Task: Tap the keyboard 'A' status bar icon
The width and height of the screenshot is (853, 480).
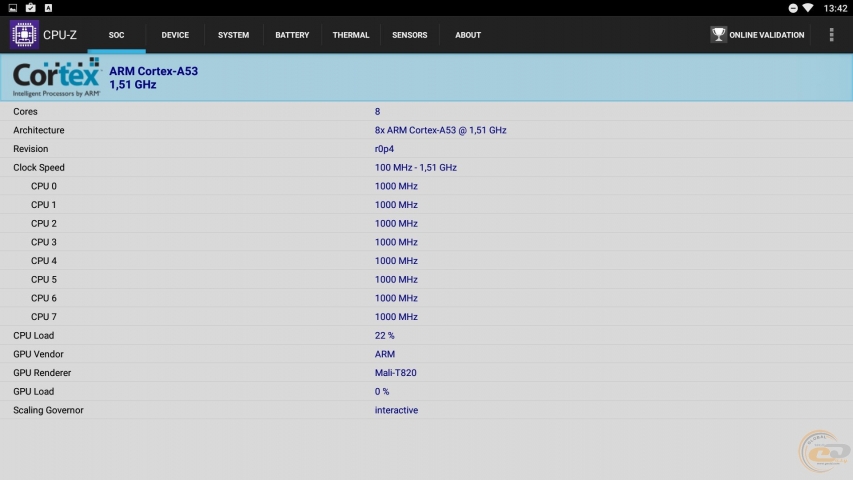Action: pos(48,8)
